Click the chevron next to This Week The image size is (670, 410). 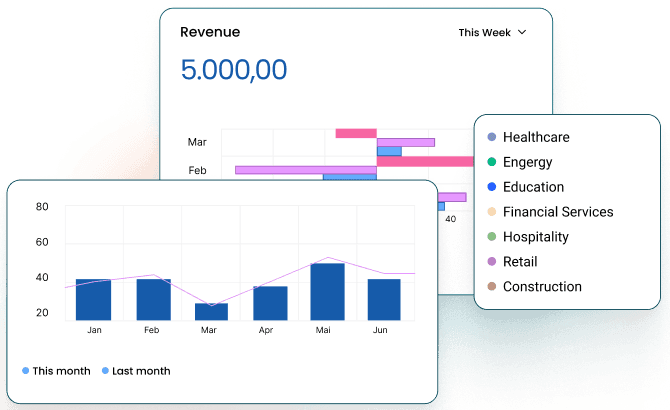[x=522, y=32]
